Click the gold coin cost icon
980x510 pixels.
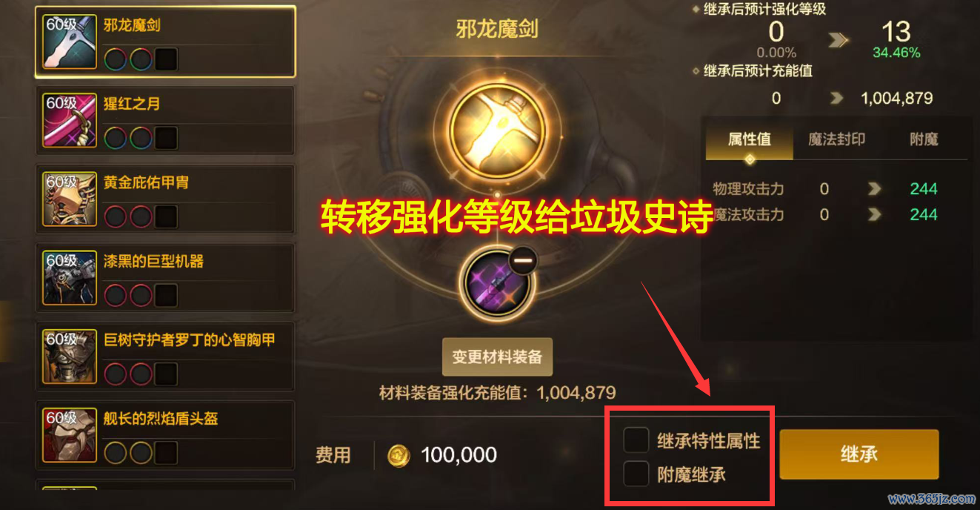[x=399, y=455]
